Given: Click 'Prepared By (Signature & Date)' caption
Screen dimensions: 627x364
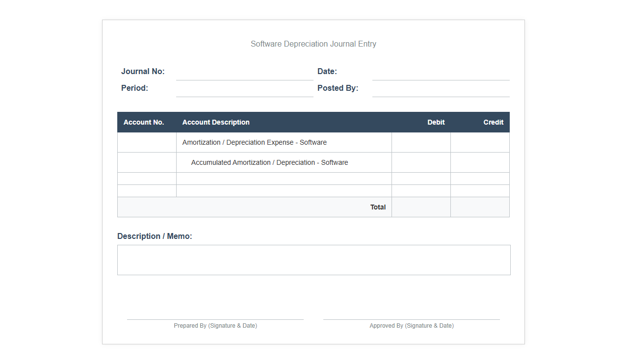Looking at the screenshot, I should pos(215,326).
